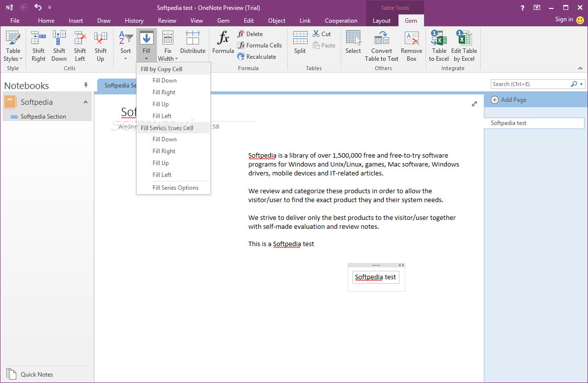588x383 pixels.
Task: Open Ribbon Display Options
Action: coord(537,7)
